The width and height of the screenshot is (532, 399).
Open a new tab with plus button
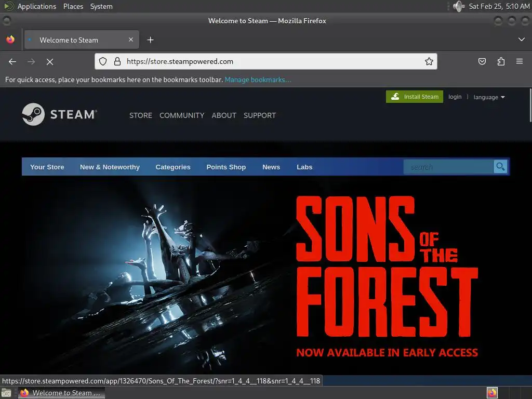tap(150, 40)
